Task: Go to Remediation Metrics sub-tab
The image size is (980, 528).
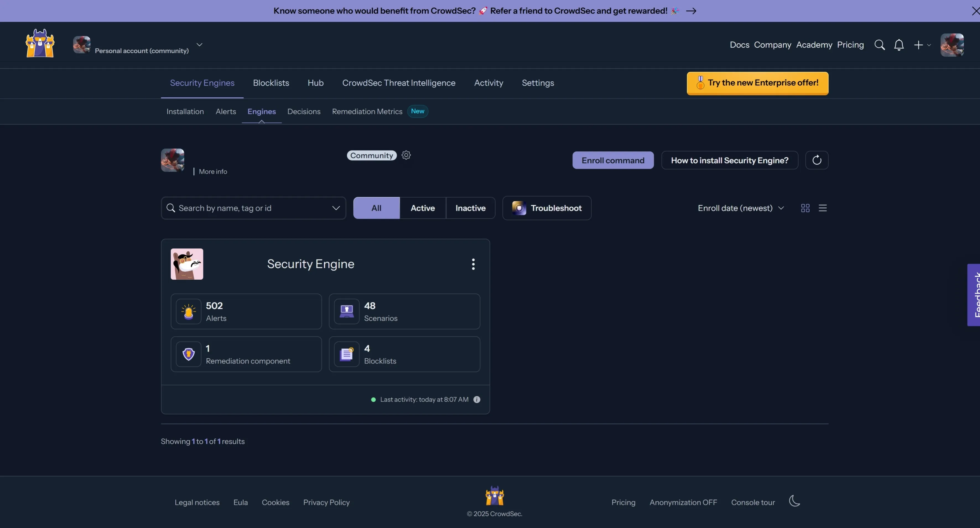Action: click(x=367, y=111)
